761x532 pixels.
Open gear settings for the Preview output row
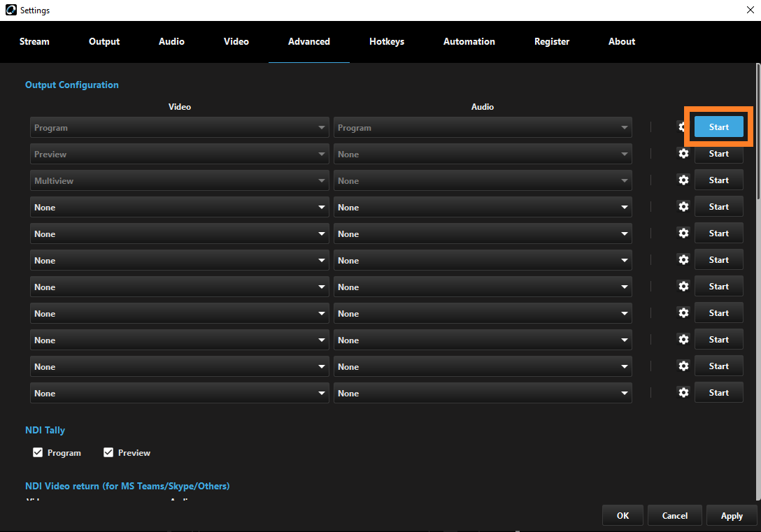pos(683,154)
